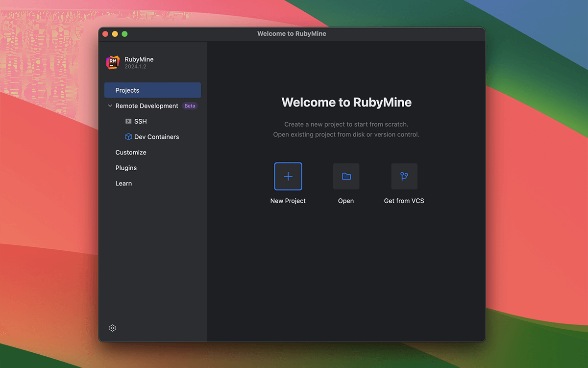This screenshot has width=588, height=368.
Task: Choose the Dev Containers label
Action: tap(157, 137)
